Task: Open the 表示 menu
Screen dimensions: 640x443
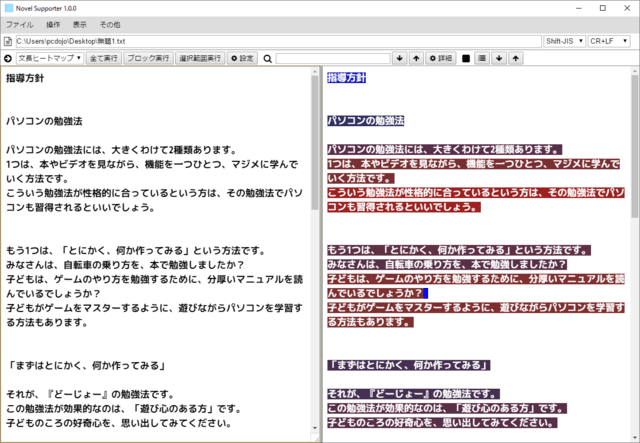Action: point(79,23)
